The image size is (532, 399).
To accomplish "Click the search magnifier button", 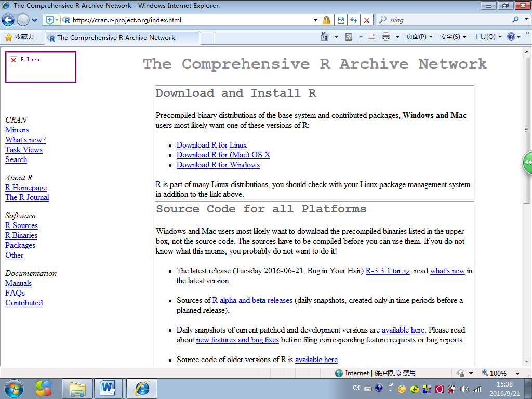I will [516, 20].
